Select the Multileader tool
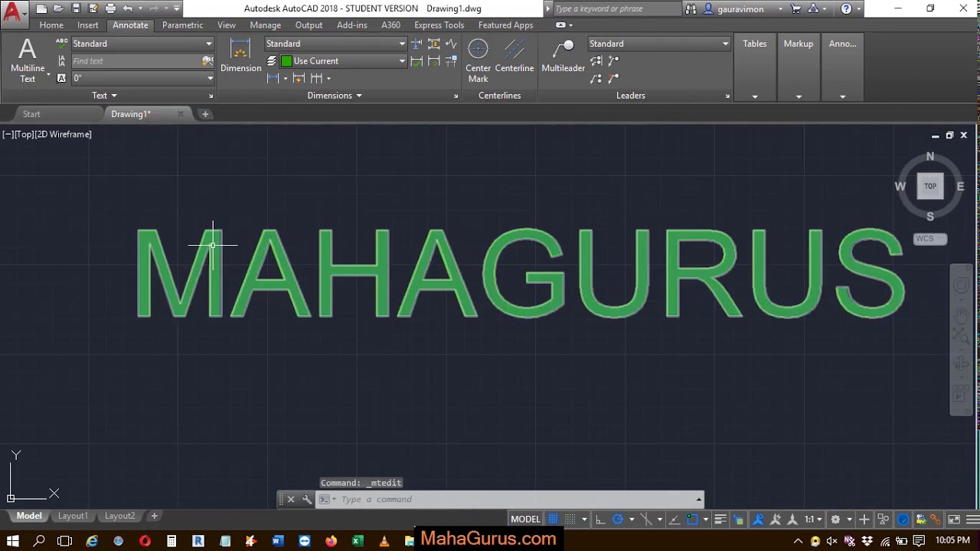The image size is (980, 551). click(x=563, y=56)
